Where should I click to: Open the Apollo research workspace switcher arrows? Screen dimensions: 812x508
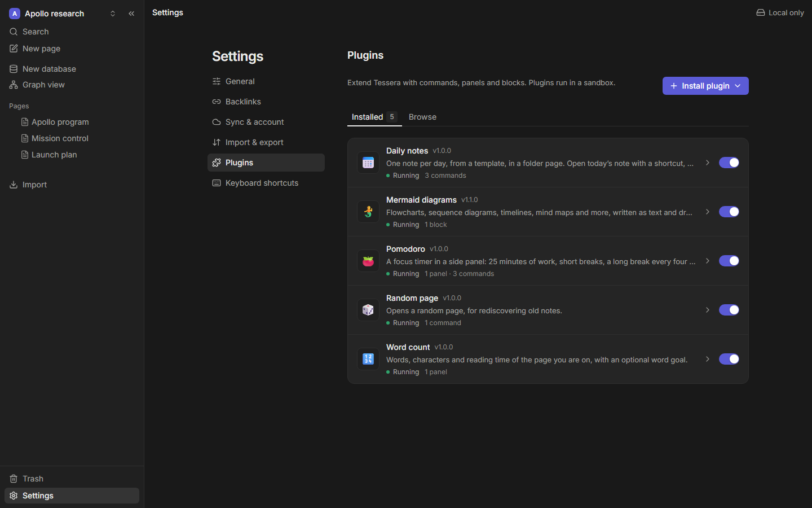(x=113, y=14)
